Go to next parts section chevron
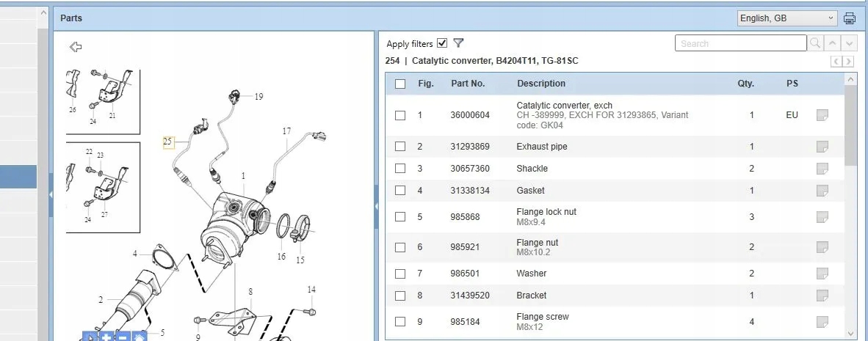The height and width of the screenshot is (341, 868). pos(848,62)
